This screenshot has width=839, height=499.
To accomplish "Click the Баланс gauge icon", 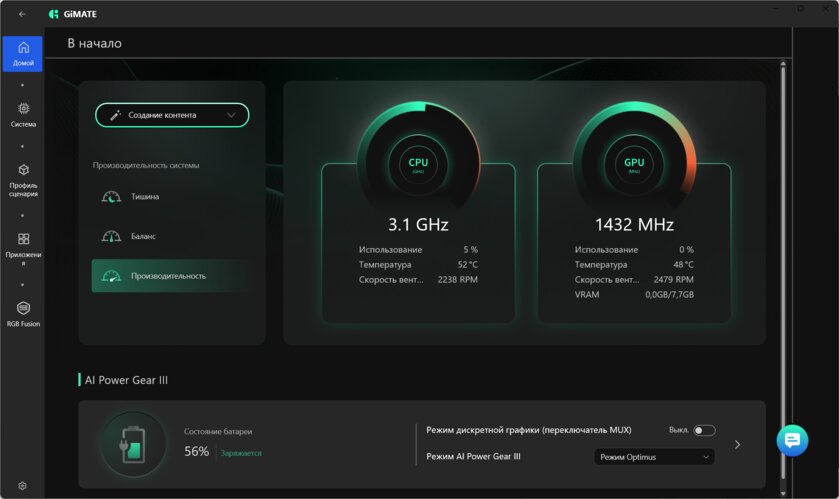I will click(x=111, y=236).
